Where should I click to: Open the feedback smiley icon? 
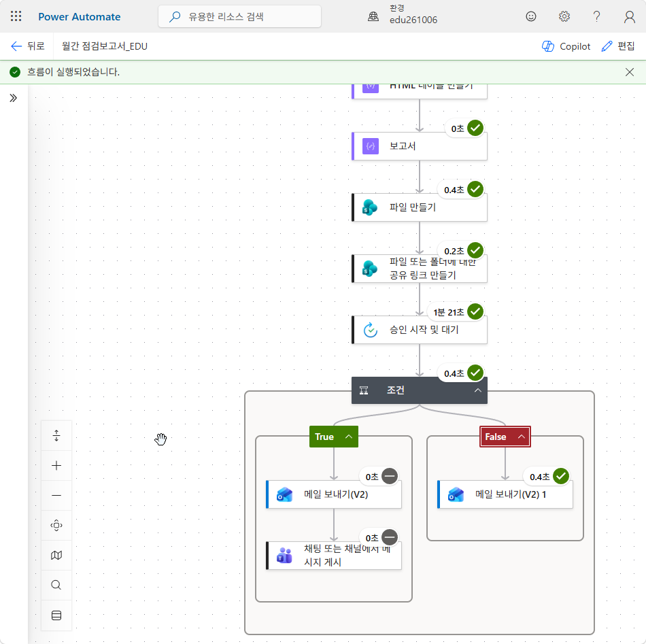click(531, 16)
